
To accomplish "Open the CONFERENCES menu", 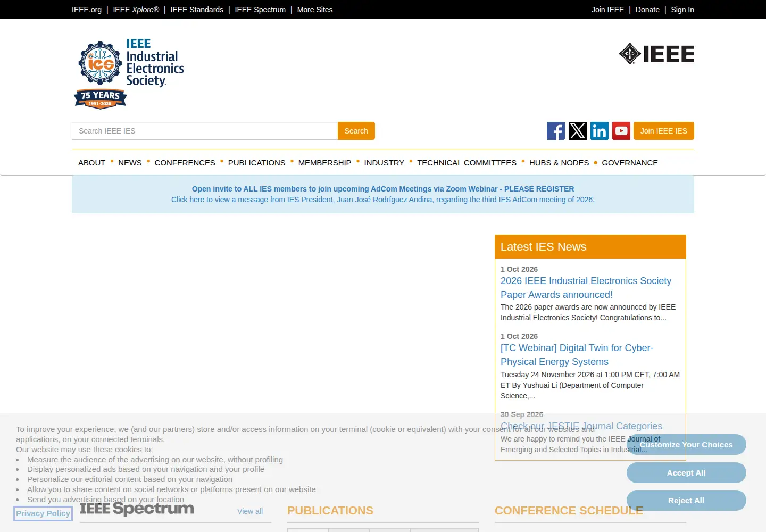I will pyautogui.click(x=185, y=163).
